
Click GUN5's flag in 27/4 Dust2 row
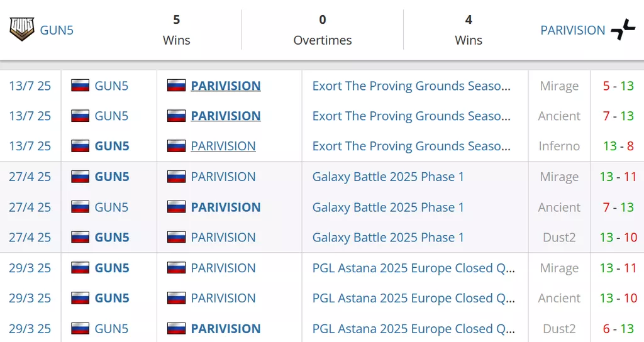click(80, 238)
